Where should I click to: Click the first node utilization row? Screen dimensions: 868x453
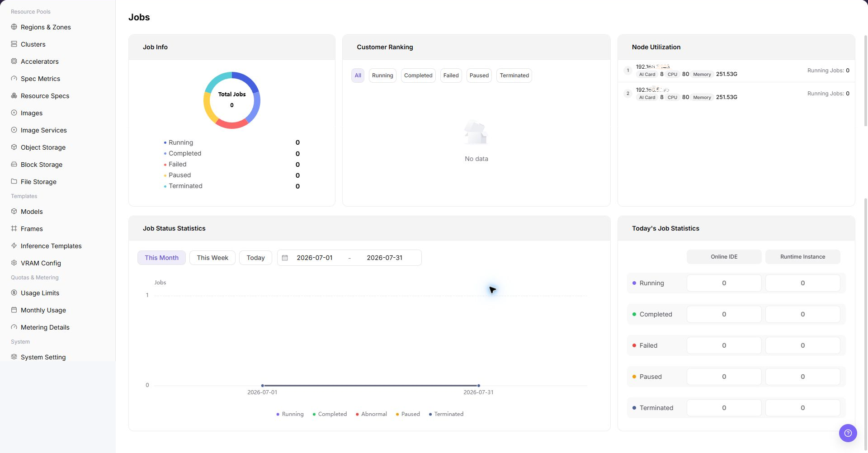click(x=736, y=71)
